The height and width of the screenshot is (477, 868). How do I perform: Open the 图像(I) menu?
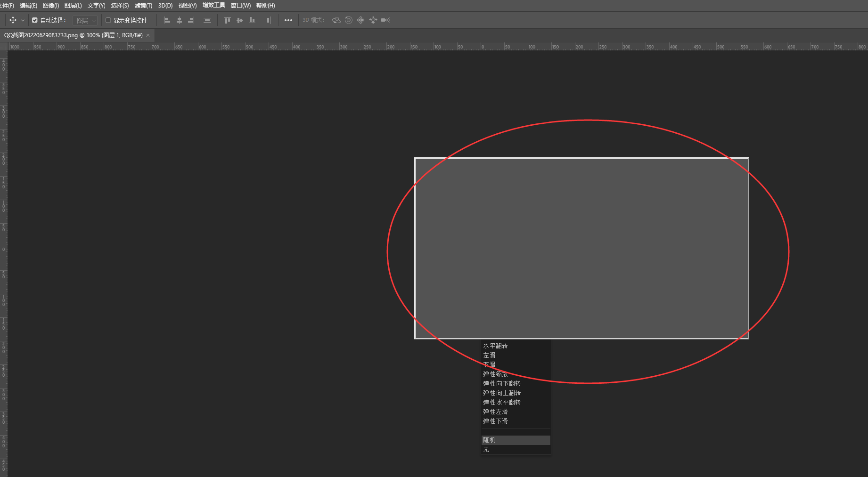point(51,6)
